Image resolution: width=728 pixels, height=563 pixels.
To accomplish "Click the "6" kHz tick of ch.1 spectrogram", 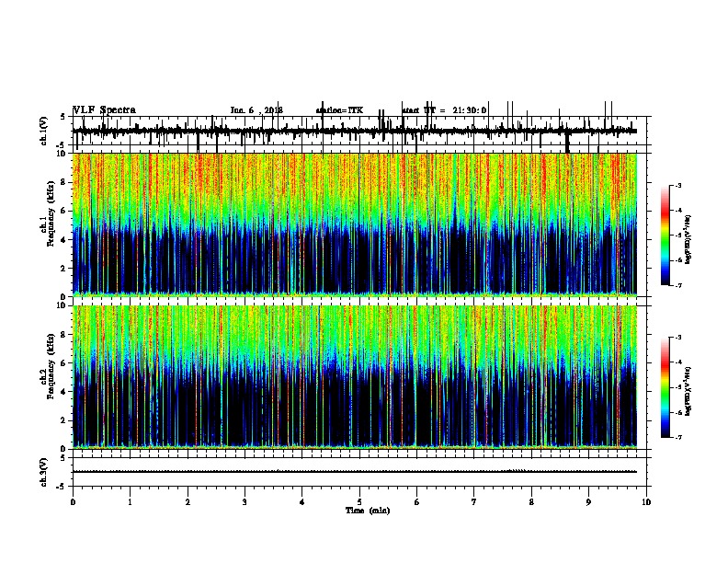I will click(x=64, y=211).
